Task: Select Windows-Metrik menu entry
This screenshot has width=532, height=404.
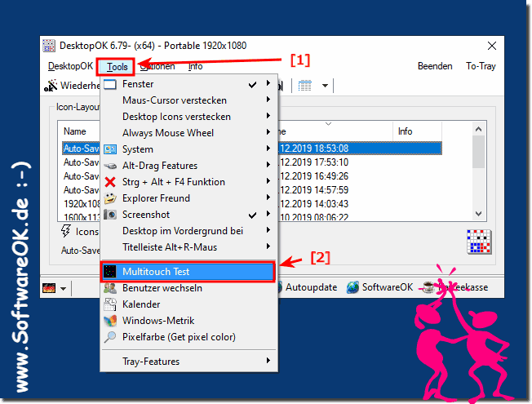Action: tap(189, 321)
